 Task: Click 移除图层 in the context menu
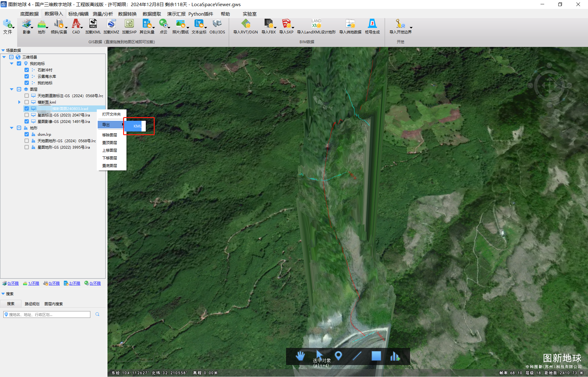tap(110, 135)
